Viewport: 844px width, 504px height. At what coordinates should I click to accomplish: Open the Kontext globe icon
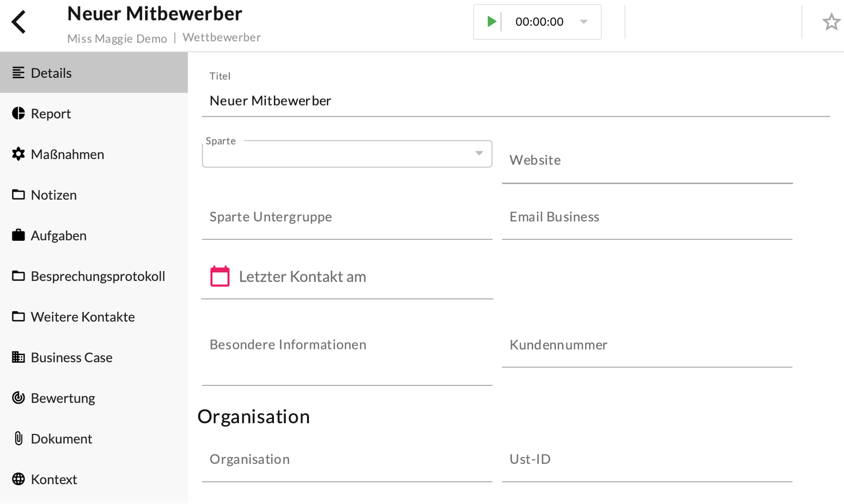(x=18, y=479)
